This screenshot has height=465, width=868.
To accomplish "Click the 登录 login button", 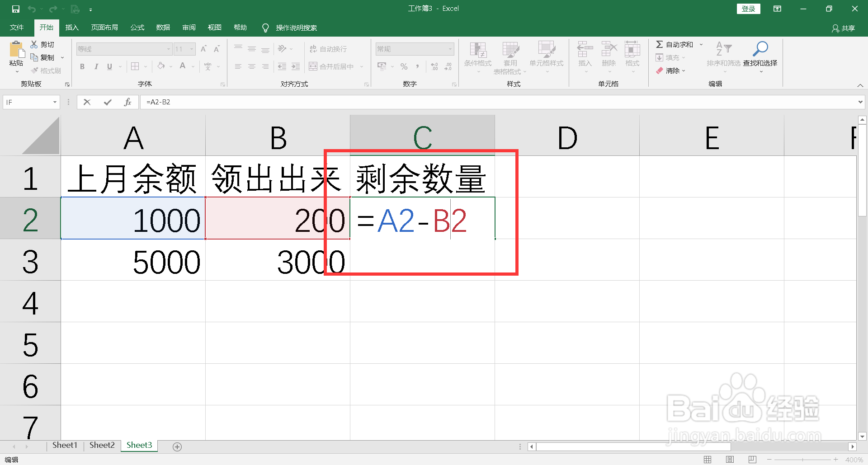I will 749,9.
